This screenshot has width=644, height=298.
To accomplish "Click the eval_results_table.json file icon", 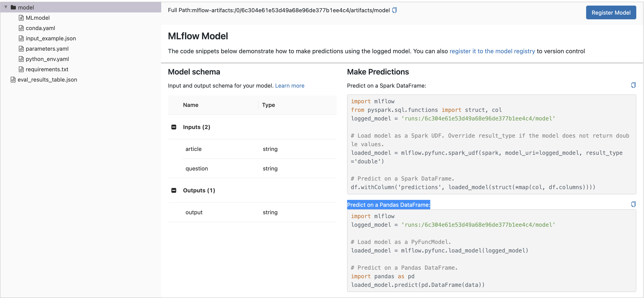I will [13, 80].
